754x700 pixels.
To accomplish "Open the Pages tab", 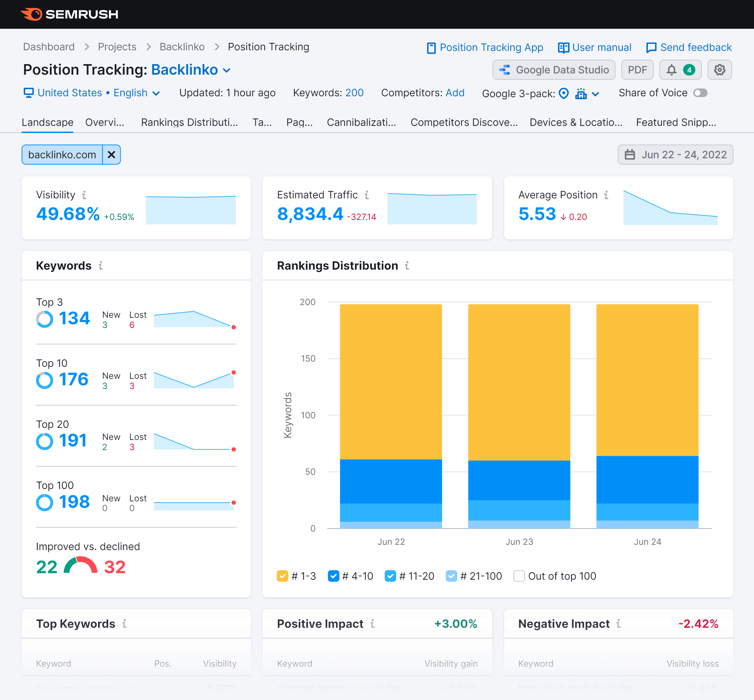I will (299, 122).
